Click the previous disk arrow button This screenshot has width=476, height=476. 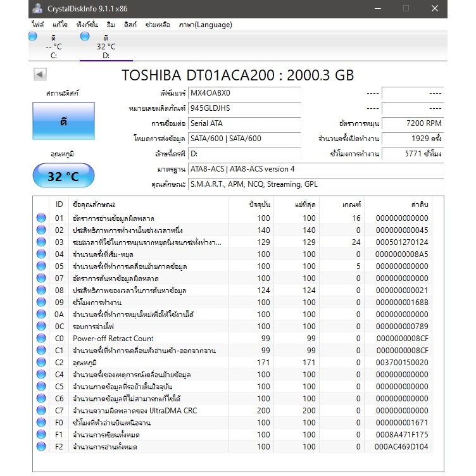(x=41, y=75)
